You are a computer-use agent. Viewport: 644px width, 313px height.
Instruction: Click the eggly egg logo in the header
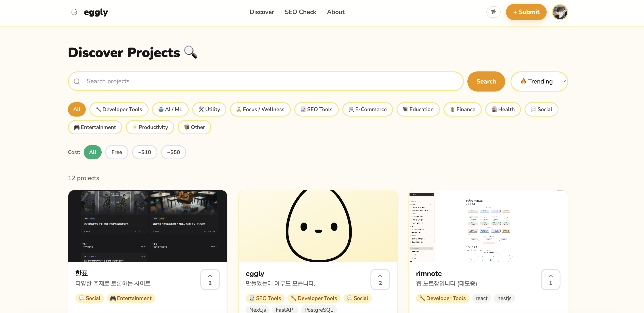tap(74, 12)
